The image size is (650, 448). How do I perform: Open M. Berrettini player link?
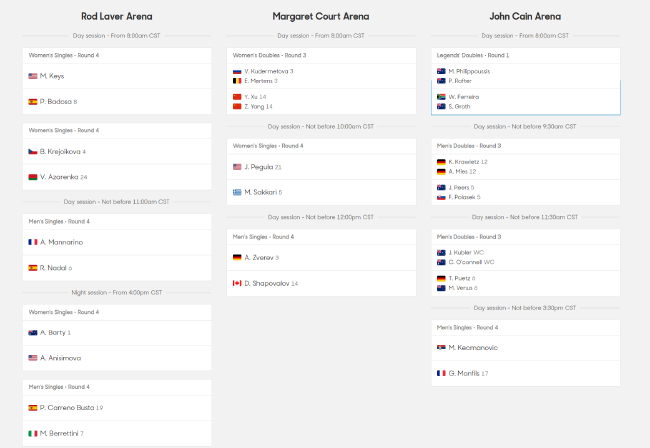(x=61, y=433)
